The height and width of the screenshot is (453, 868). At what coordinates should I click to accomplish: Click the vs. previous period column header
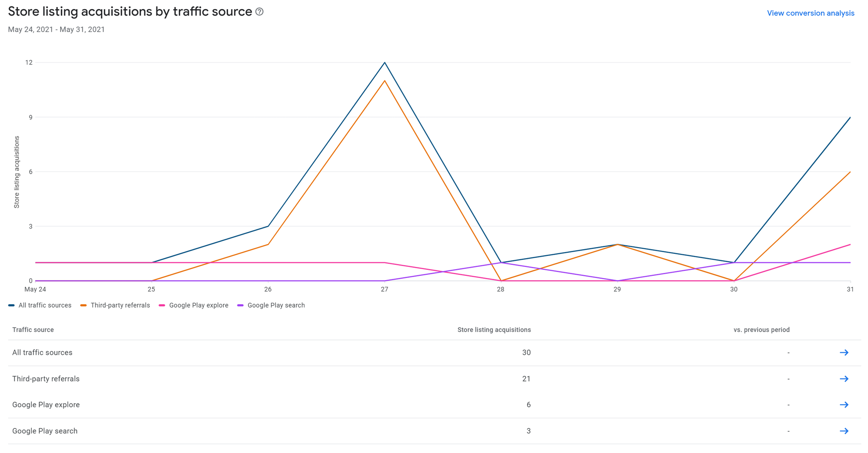tap(762, 330)
